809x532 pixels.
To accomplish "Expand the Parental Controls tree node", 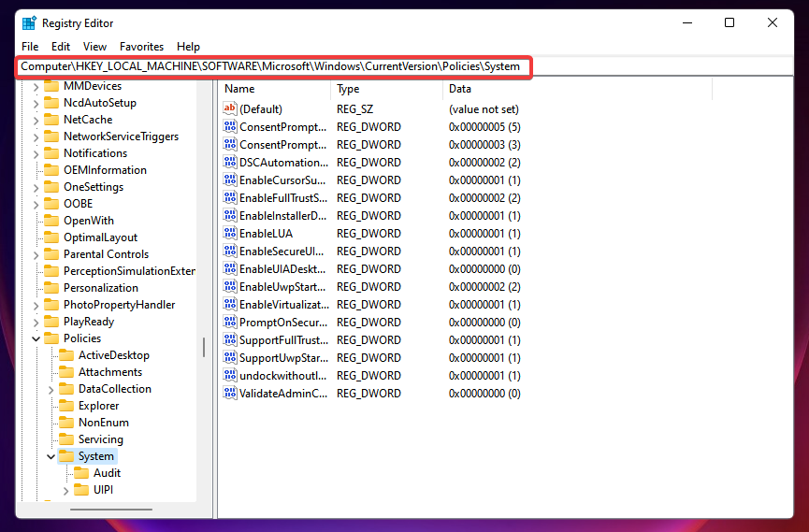I will (x=36, y=255).
